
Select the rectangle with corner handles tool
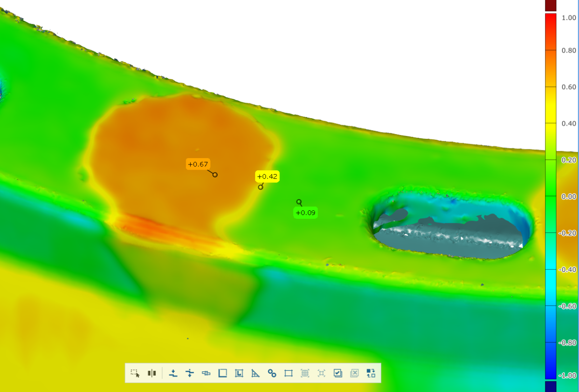[x=289, y=373]
